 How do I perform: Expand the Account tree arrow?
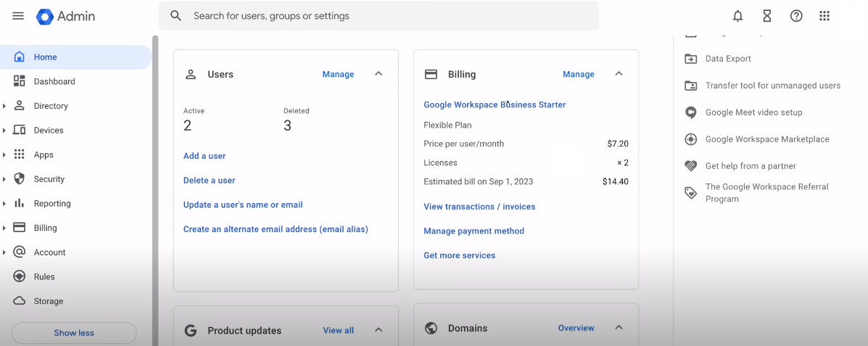(4, 252)
